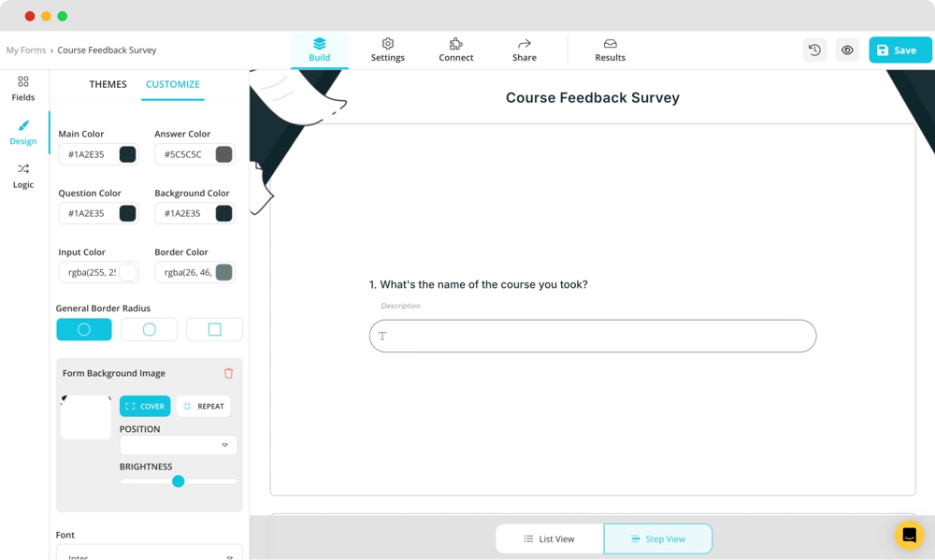
Task: Select fully rounded border radius option
Action: tap(84, 329)
